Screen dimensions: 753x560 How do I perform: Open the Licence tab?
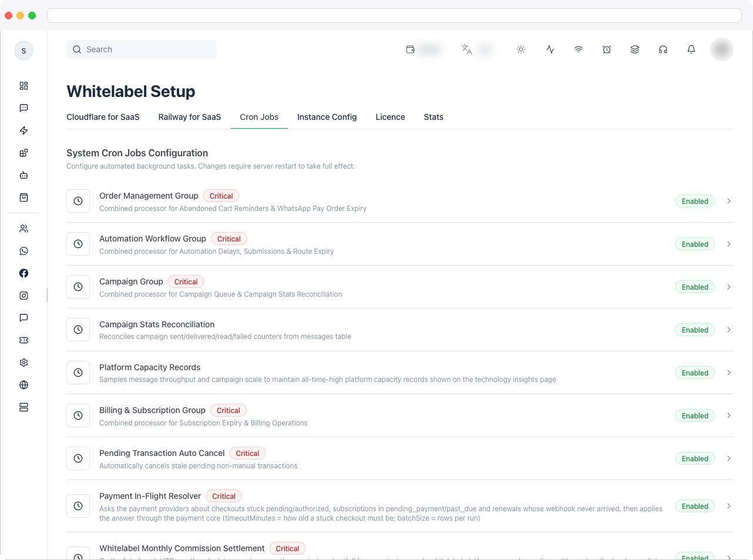click(391, 117)
